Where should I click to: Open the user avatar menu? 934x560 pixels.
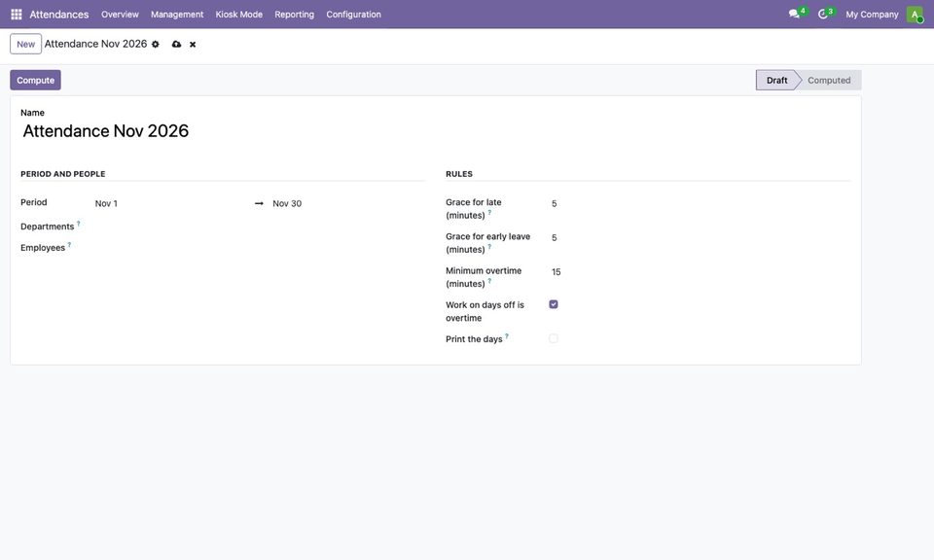click(x=915, y=15)
